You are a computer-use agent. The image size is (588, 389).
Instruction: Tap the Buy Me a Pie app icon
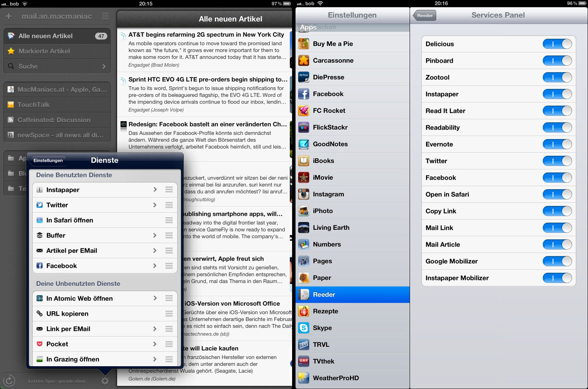[304, 44]
